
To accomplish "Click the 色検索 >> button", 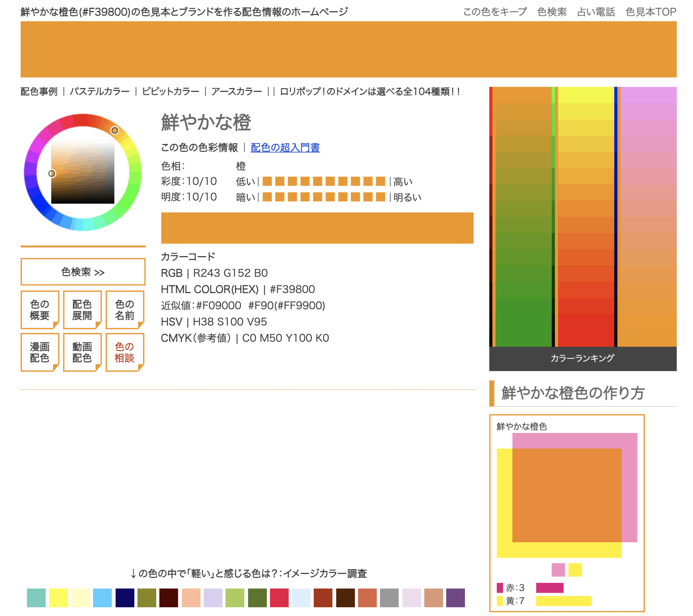I will 83,272.
